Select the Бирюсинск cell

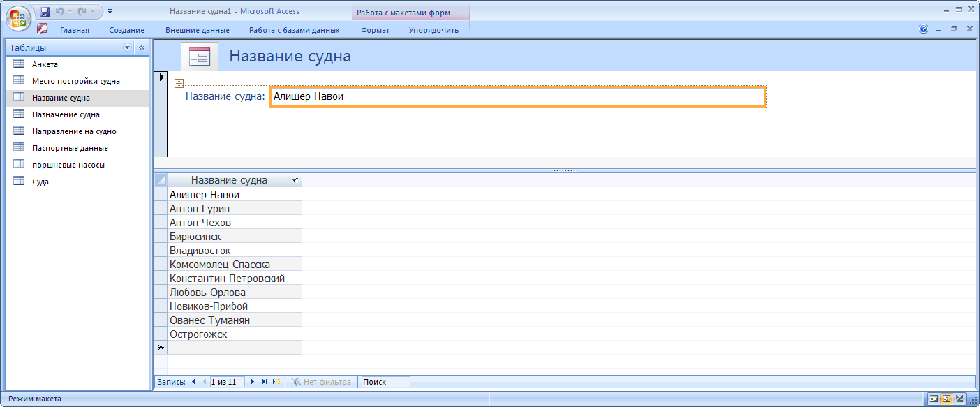[x=235, y=237]
